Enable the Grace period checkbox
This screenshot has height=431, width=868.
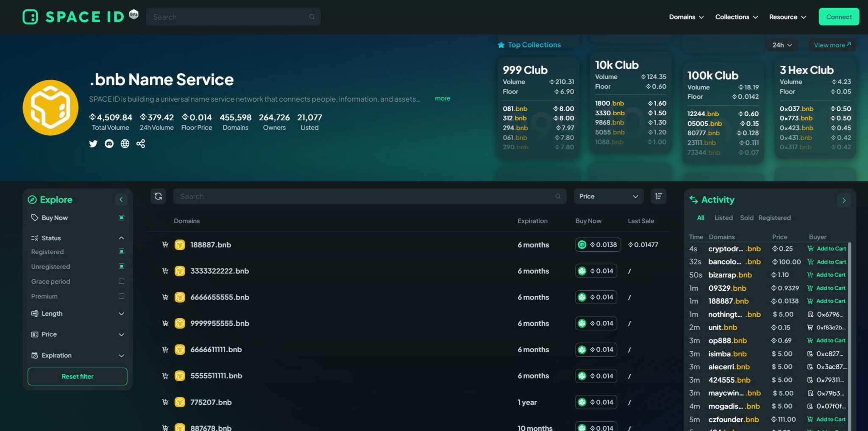pyautogui.click(x=121, y=281)
